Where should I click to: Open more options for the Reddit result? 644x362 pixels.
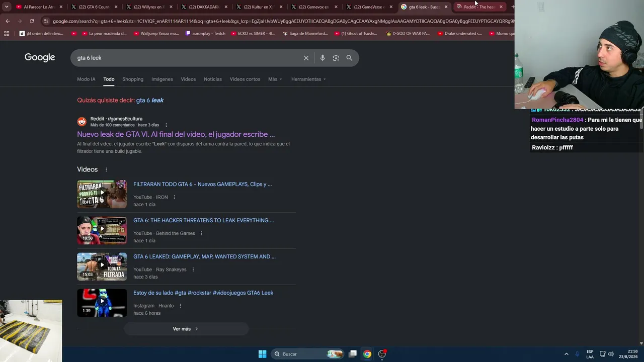[166, 125]
